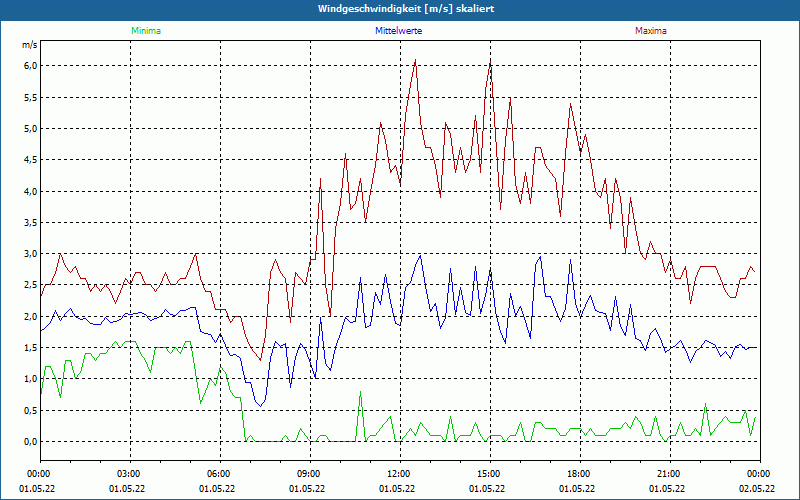Image resolution: width=800 pixels, height=500 pixels.
Task: Select the Mittelwerte legend label
Action: pos(399,31)
